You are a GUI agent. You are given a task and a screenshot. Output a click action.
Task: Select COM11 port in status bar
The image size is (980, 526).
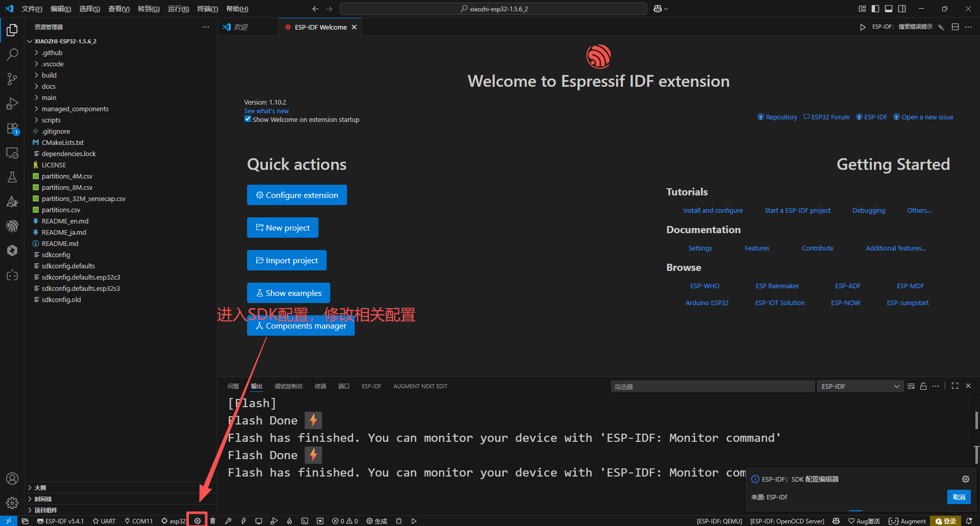(138, 521)
